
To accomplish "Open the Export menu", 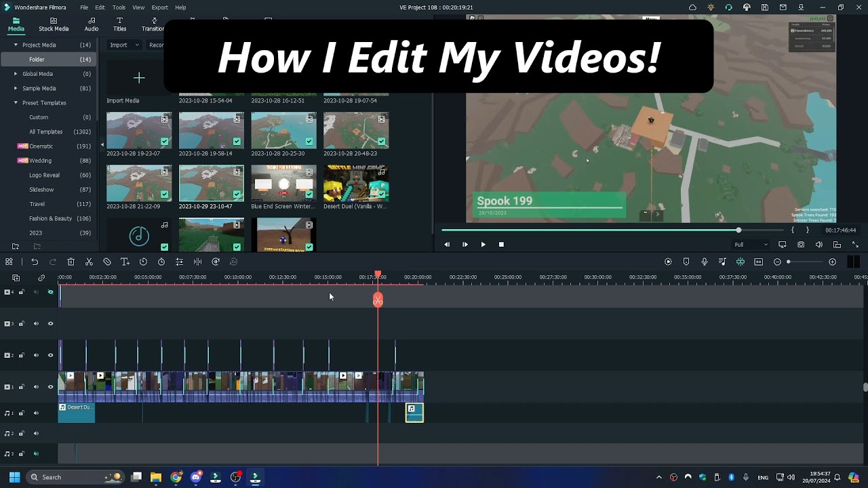I will click(160, 7).
